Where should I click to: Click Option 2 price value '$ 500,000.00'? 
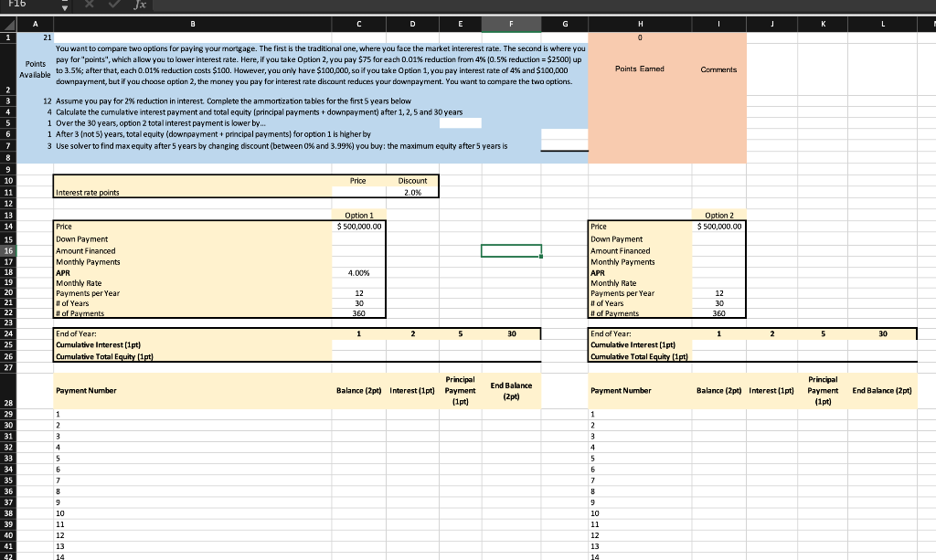point(718,227)
